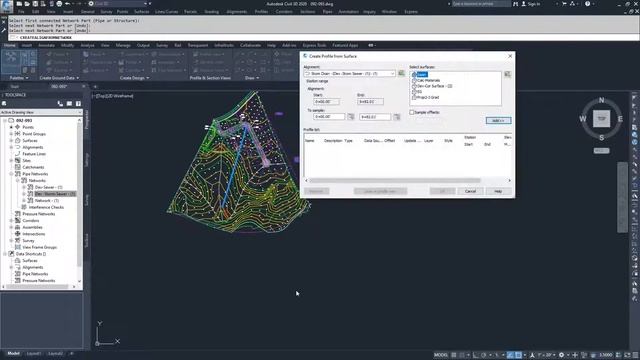This screenshot has height=360, width=640.
Task: Click the Undo arrow in quick access toolbar
Action: point(67,4)
